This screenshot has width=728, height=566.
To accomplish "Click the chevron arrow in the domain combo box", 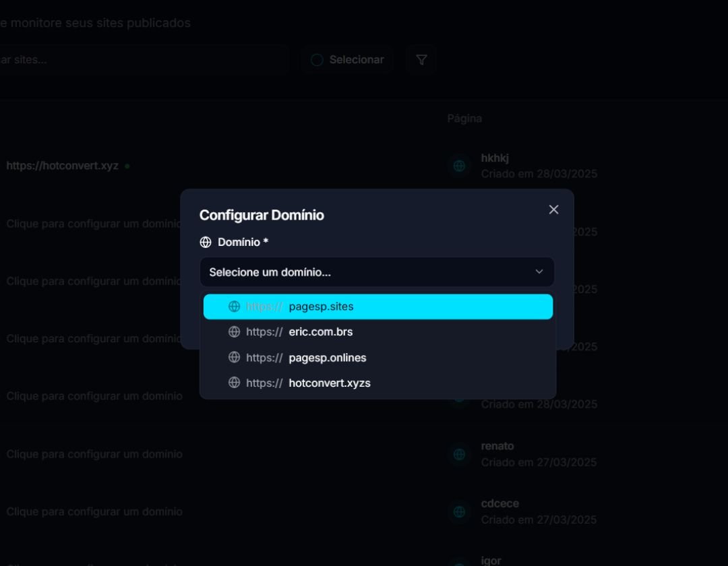I will click(539, 272).
